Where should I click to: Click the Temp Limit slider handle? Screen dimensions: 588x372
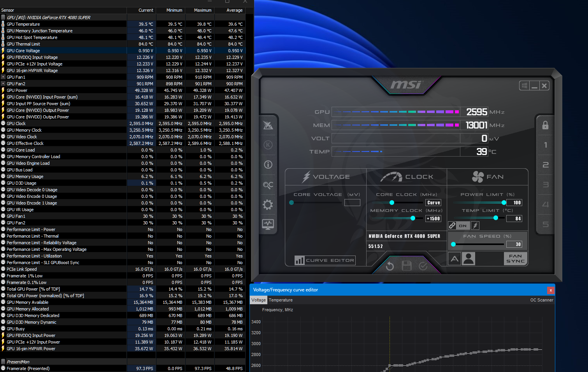[x=496, y=218]
